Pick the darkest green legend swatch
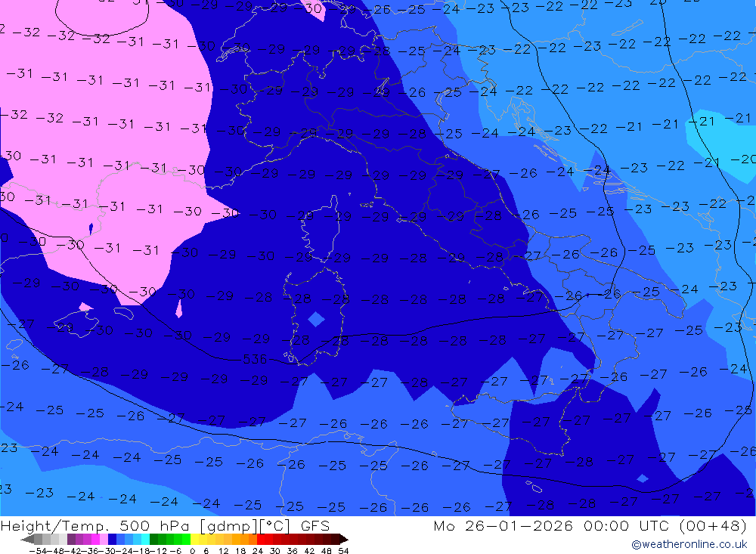Viewport: 756px width, 554px height. (x=153, y=539)
